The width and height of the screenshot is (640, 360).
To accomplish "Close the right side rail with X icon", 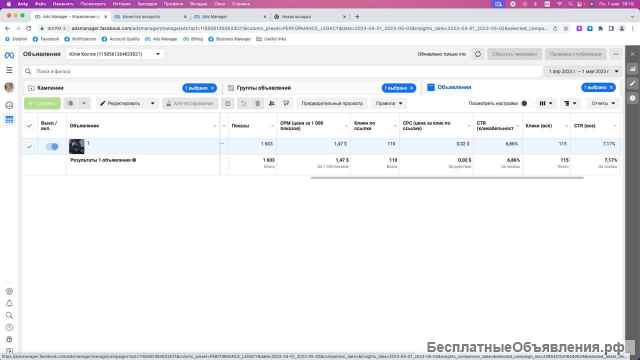I will click(x=633, y=54).
